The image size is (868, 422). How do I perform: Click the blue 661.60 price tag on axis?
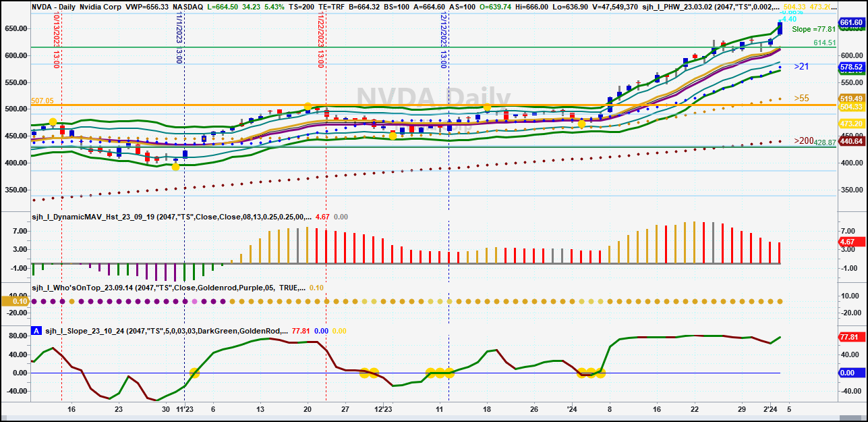pos(851,22)
